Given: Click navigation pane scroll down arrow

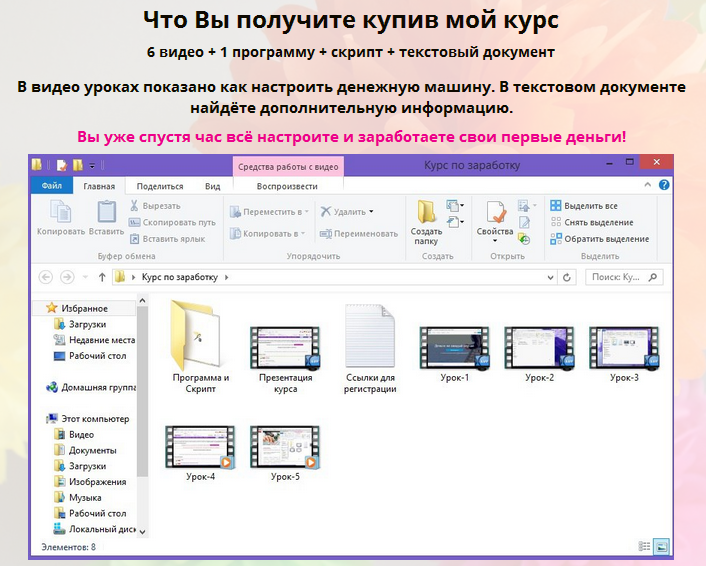Looking at the screenshot, I should point(142,532).
